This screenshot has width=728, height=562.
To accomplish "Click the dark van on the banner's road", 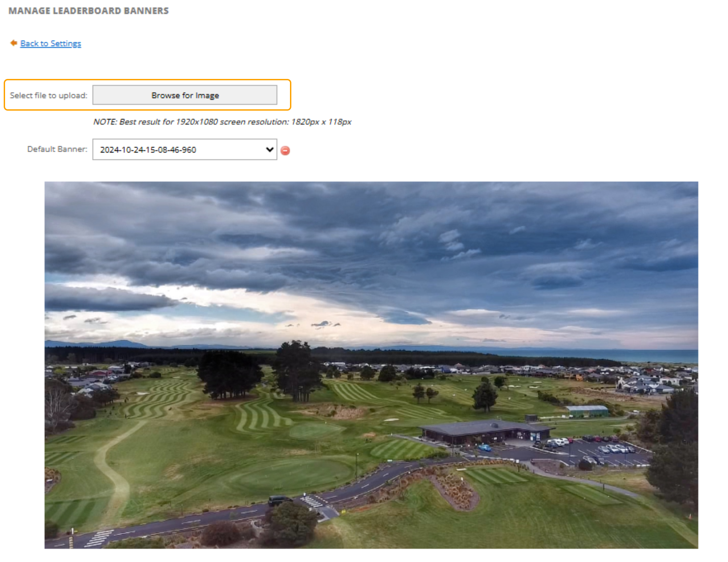I will tap(279, 500).
